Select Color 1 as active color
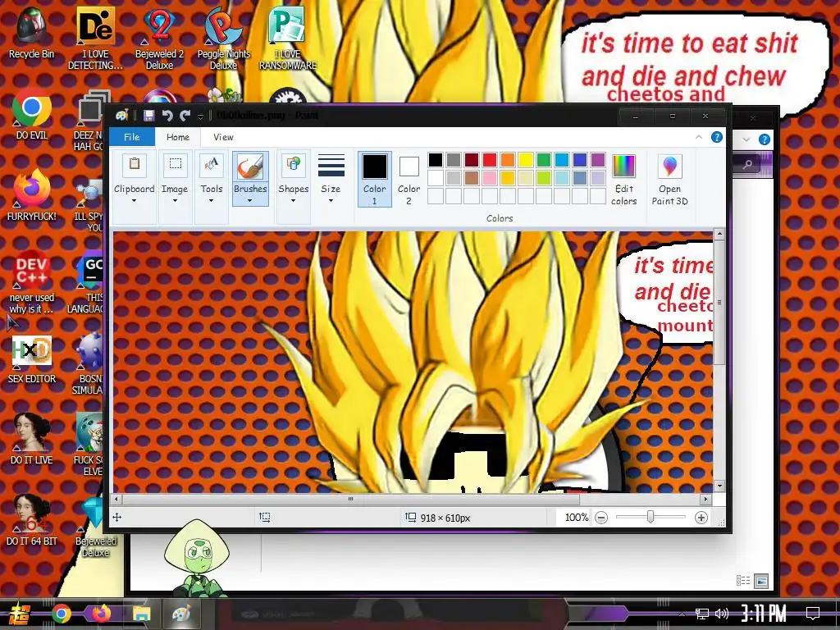The image size is (840, 630). [374, 179]
